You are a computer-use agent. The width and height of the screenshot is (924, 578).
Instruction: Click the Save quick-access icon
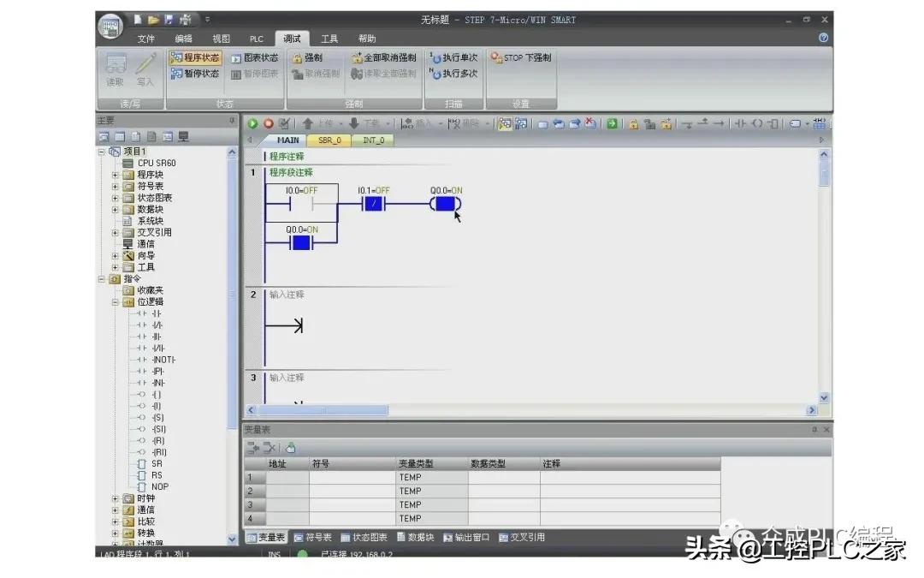[169, 20]
